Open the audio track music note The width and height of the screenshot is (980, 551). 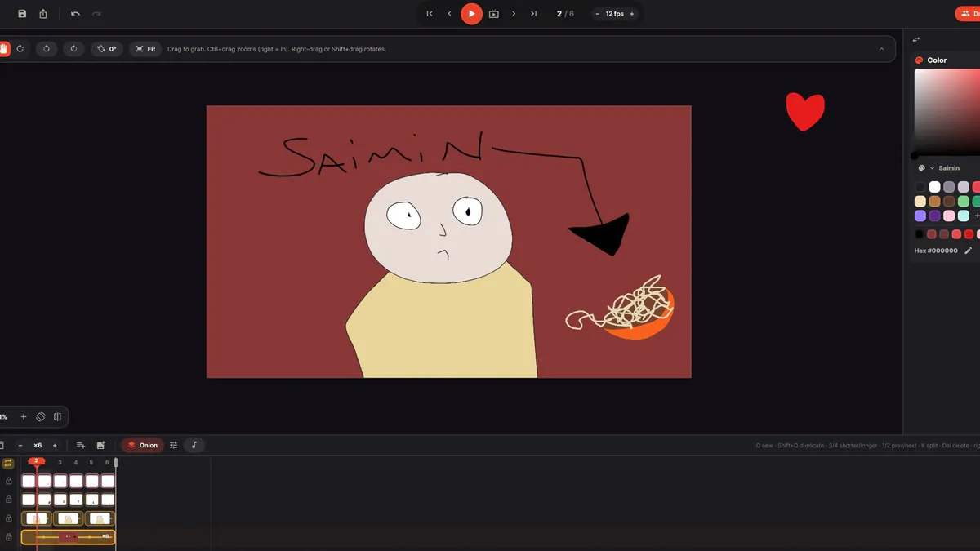(x=194, y=446)
